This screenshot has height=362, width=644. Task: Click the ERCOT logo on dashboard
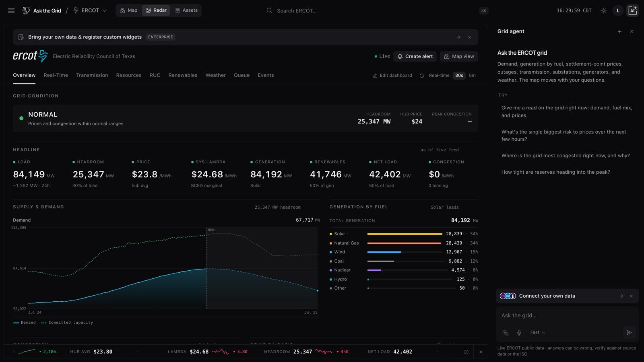pos(30,56)
